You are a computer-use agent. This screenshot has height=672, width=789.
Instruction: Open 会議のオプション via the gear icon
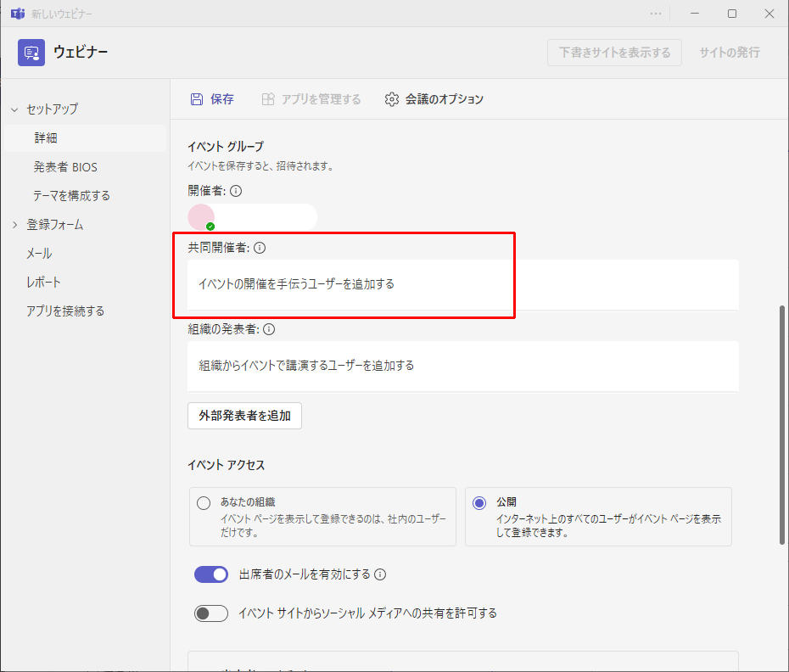click(392, 99)
